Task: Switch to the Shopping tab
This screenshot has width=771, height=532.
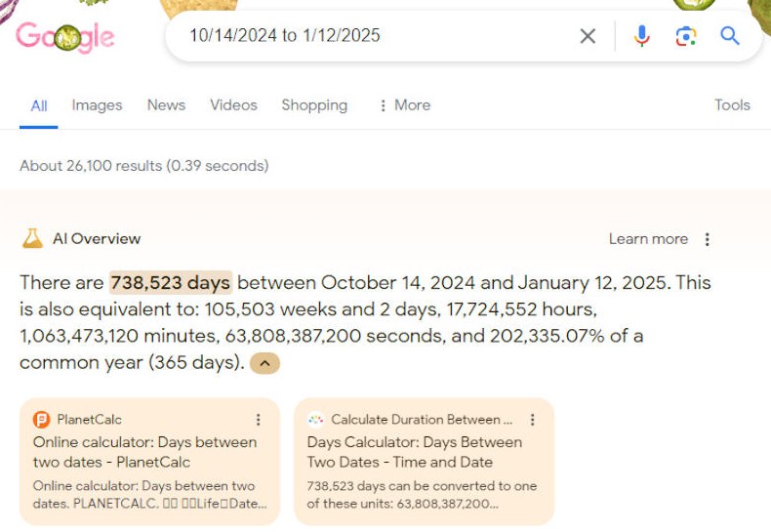Action: [x=314, y=104]
